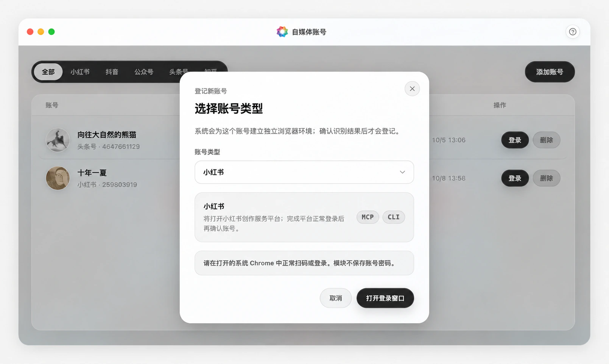
Task: Click the MCP badge
Action: pyautogui.click(x=368, y=217)
